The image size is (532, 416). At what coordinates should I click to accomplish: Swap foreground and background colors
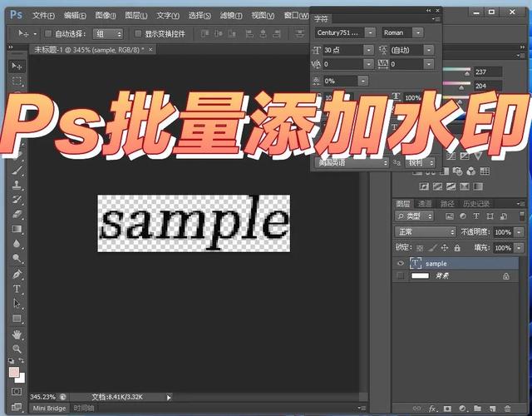22,360
